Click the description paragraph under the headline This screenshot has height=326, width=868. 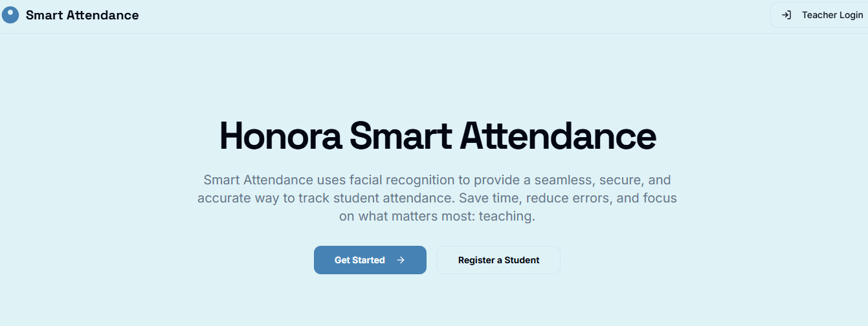coord(438,198)
